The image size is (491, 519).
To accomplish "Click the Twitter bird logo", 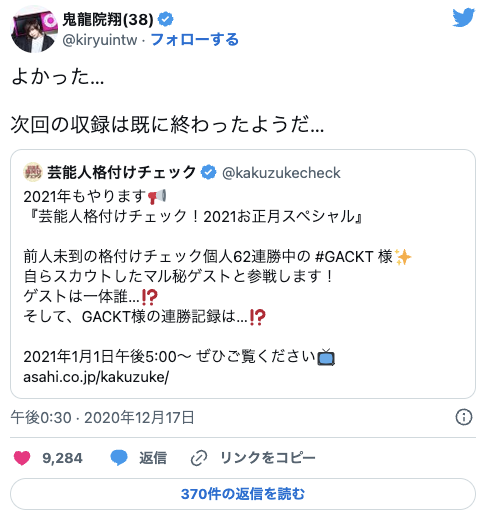I will click(464, 17).
